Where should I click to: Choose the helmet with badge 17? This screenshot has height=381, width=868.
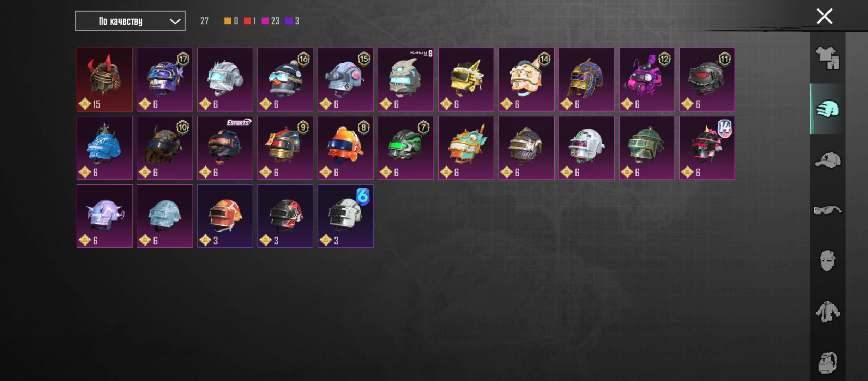165,79
